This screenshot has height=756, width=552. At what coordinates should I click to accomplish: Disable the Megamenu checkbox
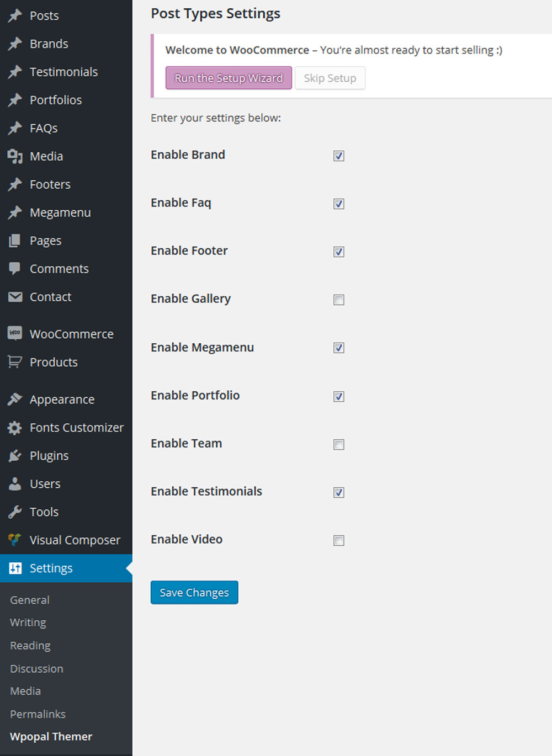339,348
